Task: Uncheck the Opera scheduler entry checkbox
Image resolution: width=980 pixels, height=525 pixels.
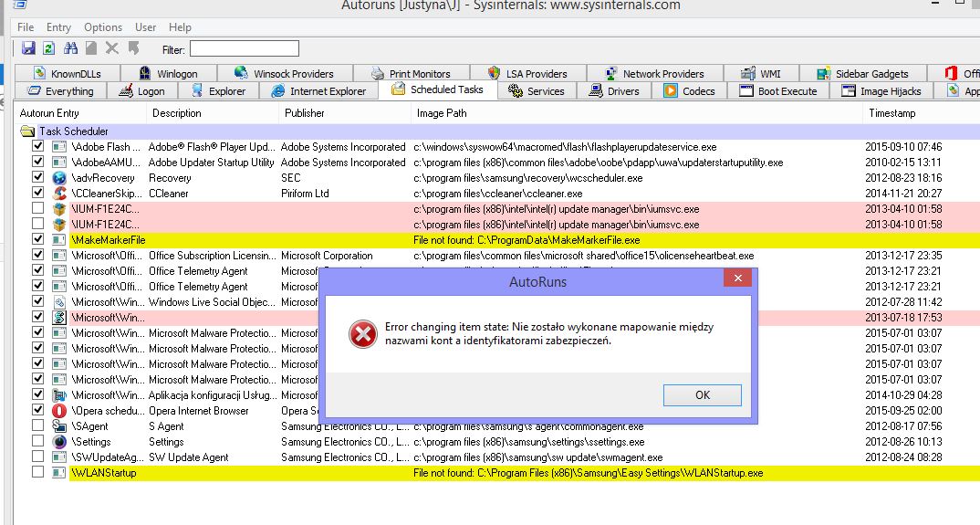Action: pos(37,410)
